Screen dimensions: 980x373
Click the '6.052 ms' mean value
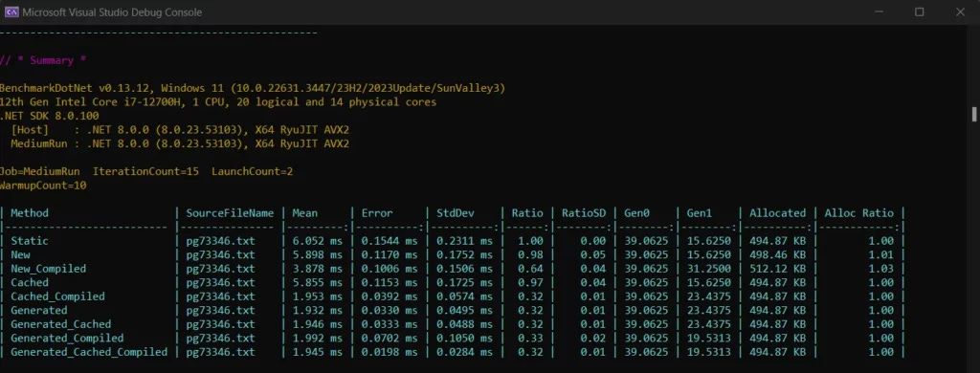click(317, 241)
